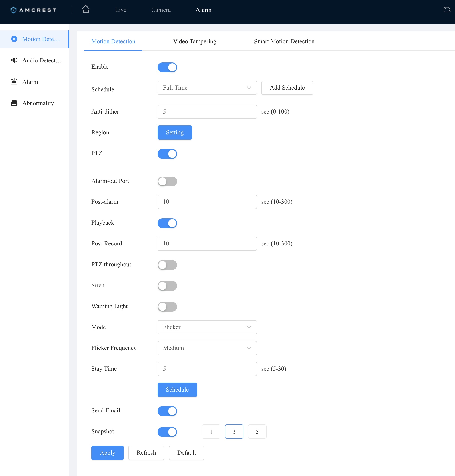
Task: Open the Flicker Frequency Medium dropdown
Action: coord(207,348)
